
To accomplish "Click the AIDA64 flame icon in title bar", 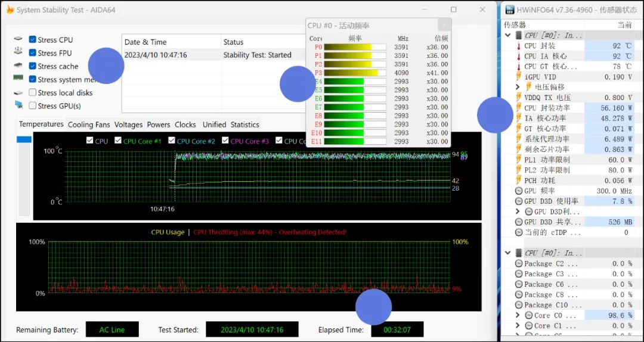I will click(10, 10).
